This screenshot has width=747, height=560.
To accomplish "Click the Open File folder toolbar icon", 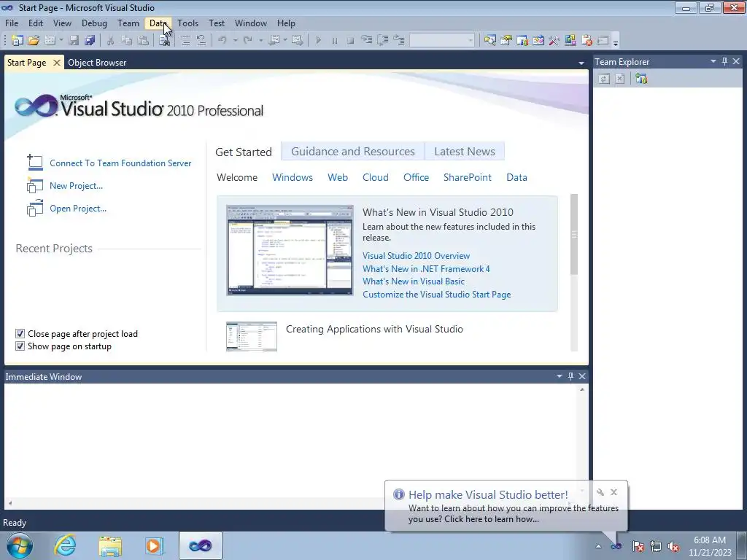I will pyautogui.click(x=34, y=41).
